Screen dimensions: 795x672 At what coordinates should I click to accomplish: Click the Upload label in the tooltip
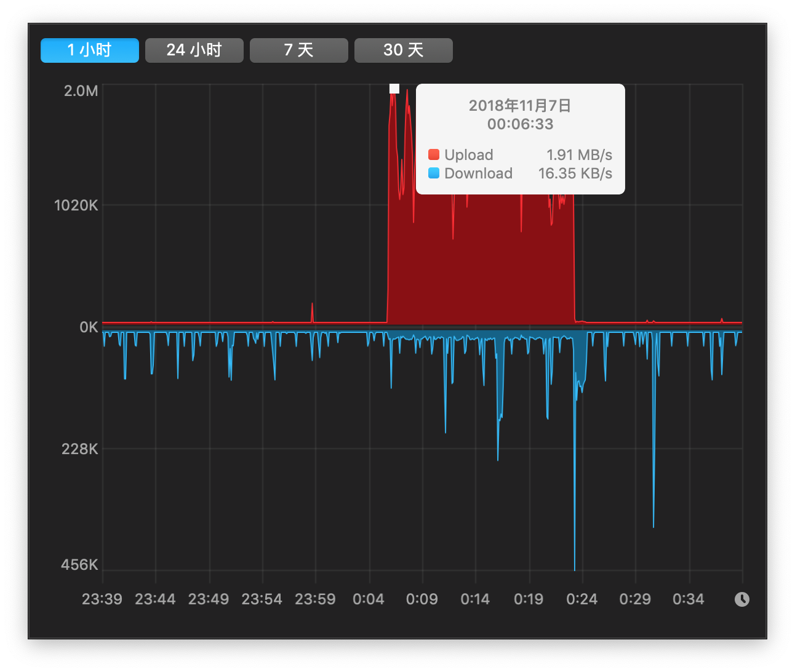click(x=469, y=155)
